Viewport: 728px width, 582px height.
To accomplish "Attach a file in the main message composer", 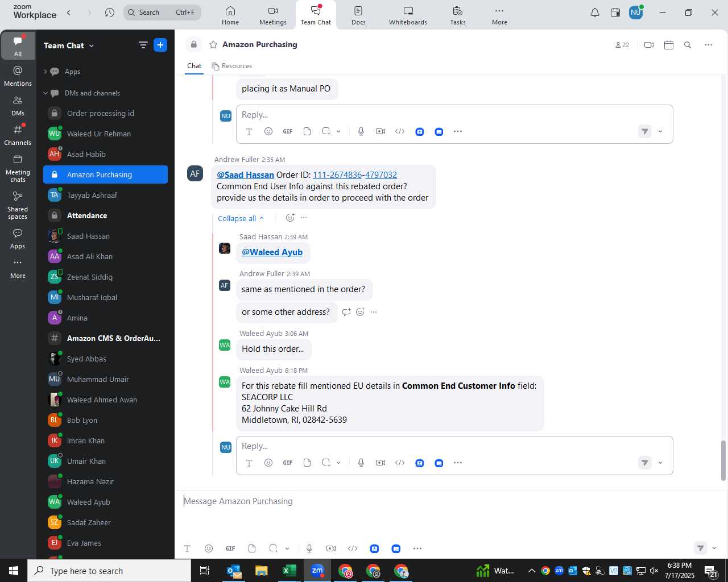I will (252, 548).
